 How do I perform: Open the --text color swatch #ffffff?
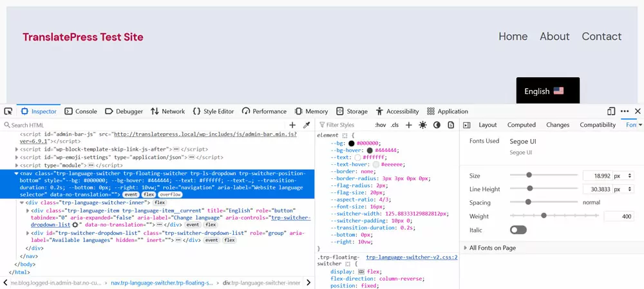[x=357, y=157]
